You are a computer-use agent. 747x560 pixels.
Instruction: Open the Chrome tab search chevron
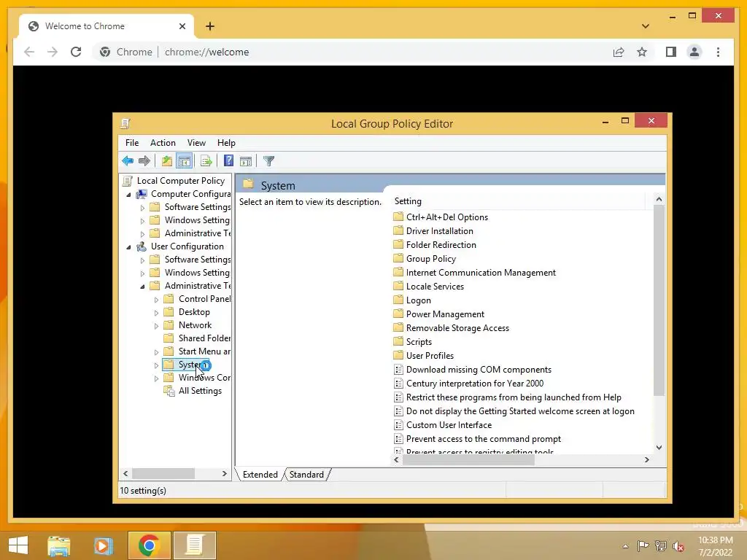(x=645, y=26)
